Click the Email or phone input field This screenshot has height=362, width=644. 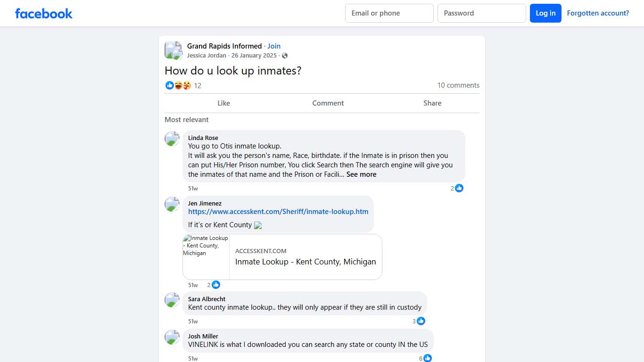pos(389,13)
